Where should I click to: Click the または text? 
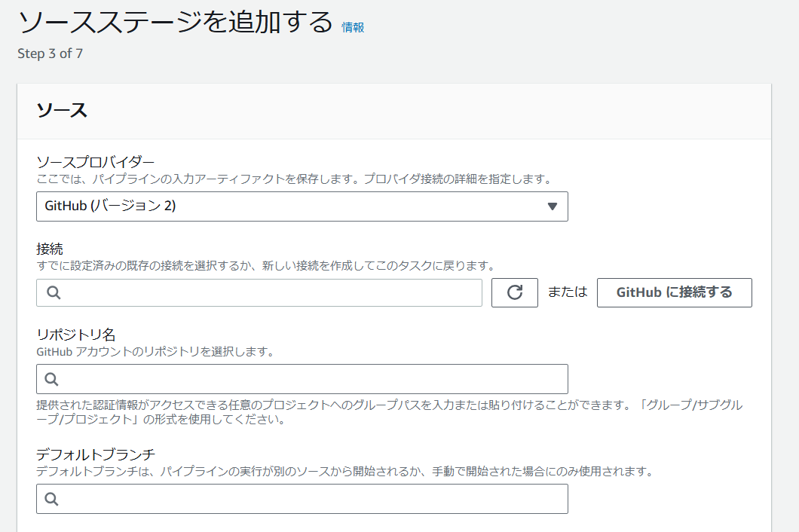[568, 292]
